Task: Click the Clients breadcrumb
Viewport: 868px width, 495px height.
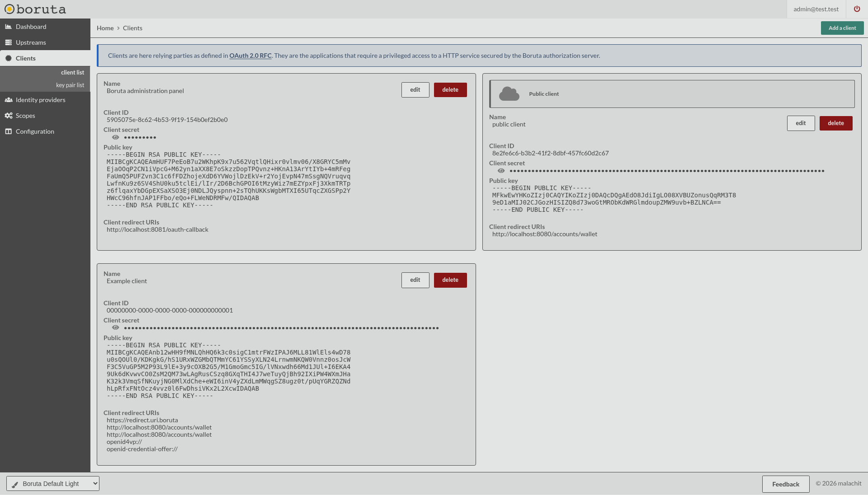Action: [x=132, y=28]
